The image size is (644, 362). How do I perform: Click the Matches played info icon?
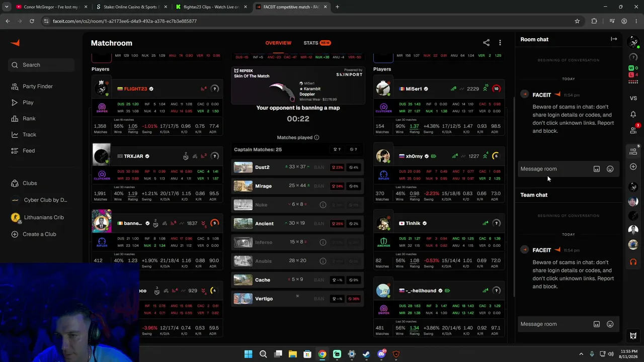[316, 137]
